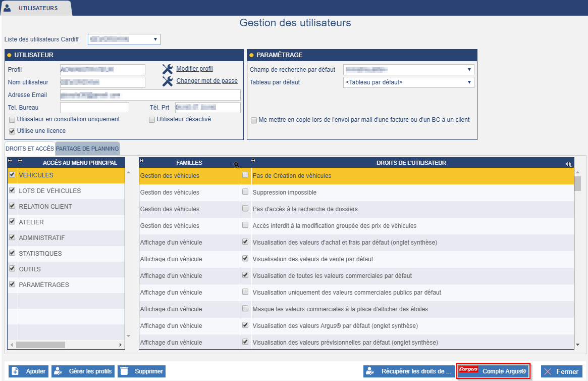
Task: Click the user icon on Récupérer les droits button
Action: coord(370,371)
